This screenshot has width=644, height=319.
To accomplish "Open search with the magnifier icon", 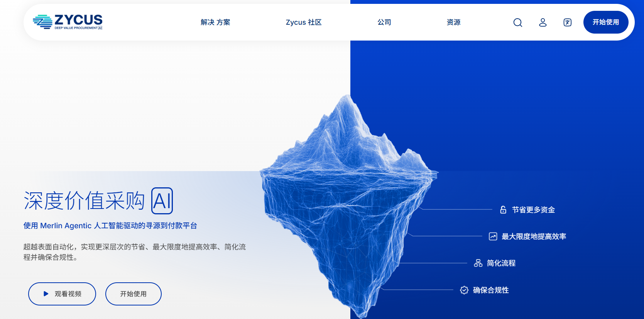I will (517, 22).
